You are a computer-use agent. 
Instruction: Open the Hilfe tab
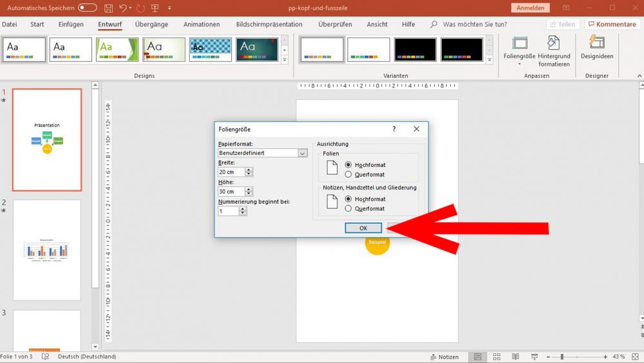click(x=408, y=25)
